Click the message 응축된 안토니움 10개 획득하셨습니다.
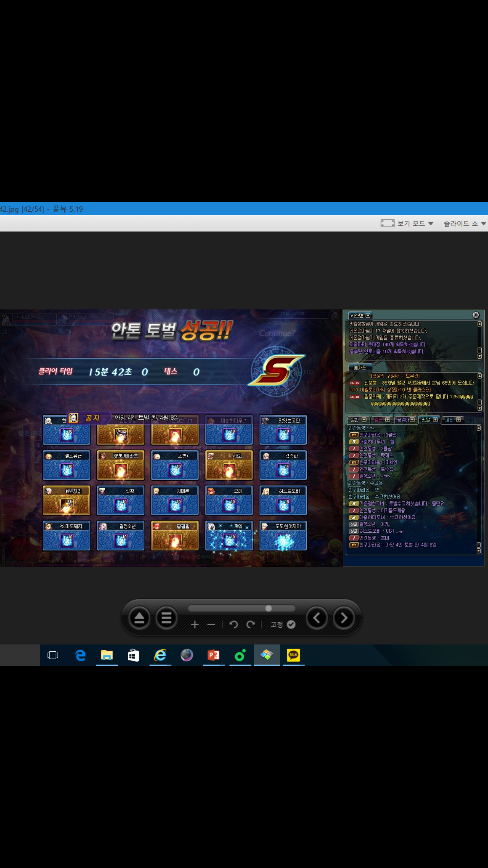488x868 pixels. [x=387, y=351]
